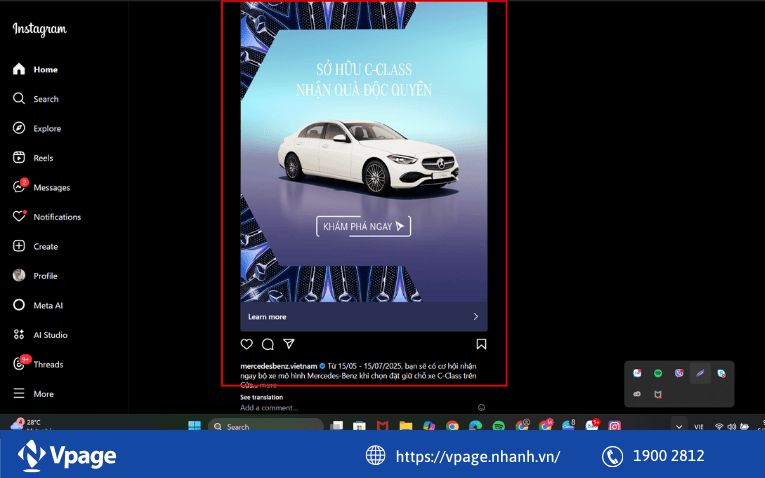
Task: Go to Home in Instagram sidebar
Action: pyautogui.click(x=35, y=69)
